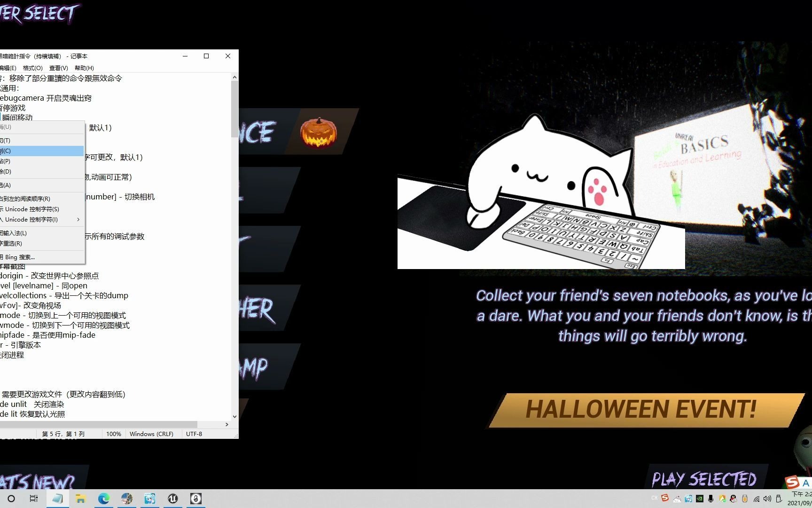Open File Explorer from the taskbar
Image resolution: width=812 pixels, height=508 pixels.
80,499
